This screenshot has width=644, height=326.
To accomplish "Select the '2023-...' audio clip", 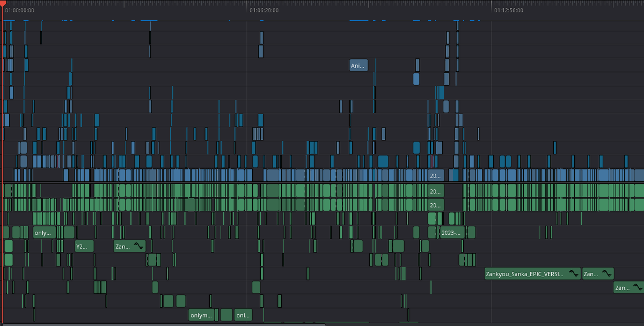I will click(452, 233).
